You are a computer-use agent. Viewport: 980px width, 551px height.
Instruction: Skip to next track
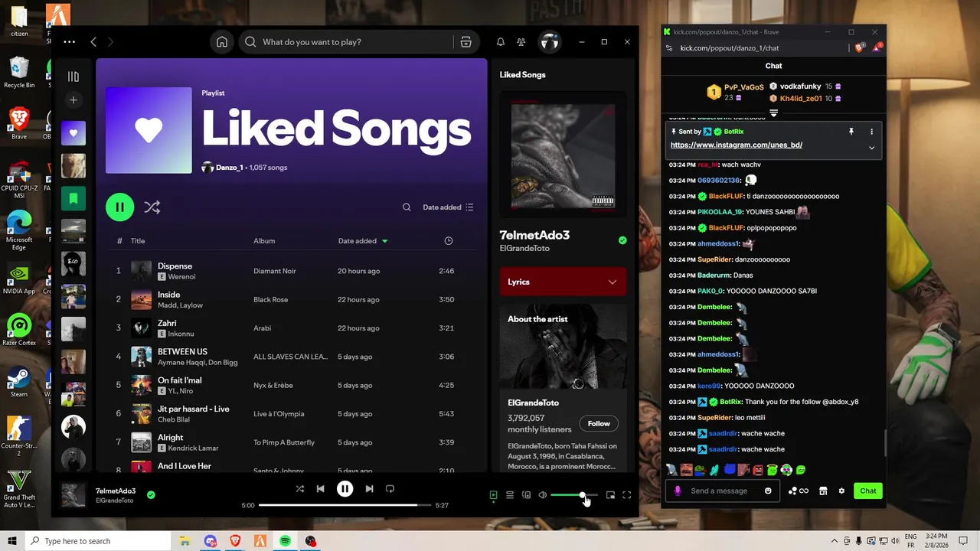(x=369, y=489)
